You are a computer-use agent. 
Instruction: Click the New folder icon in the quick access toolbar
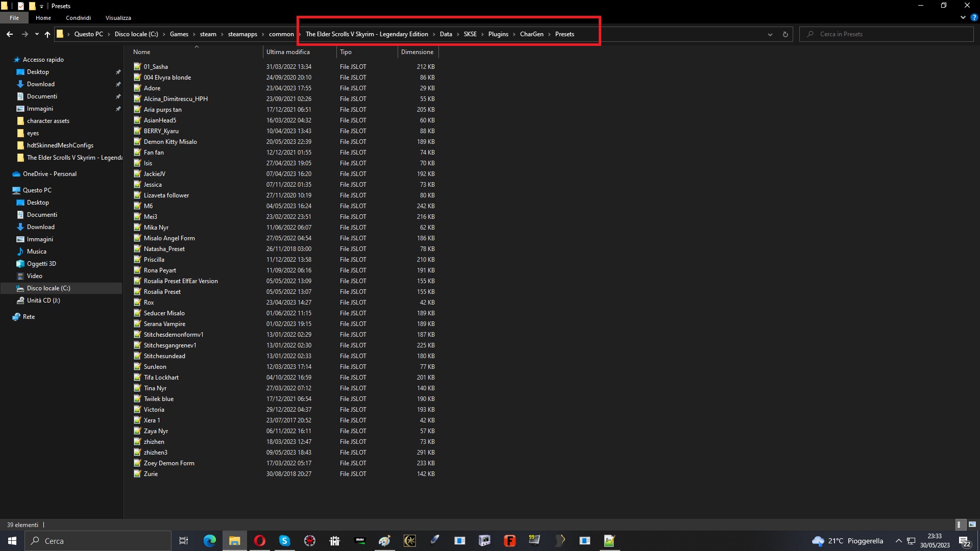pyautogui.click(x=32, y=6)
